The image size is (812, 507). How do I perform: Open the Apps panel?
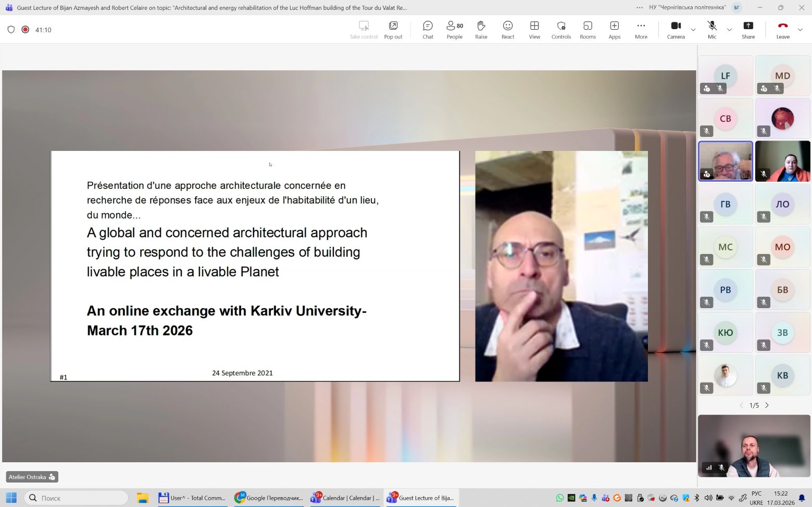[x=614, y=30]
